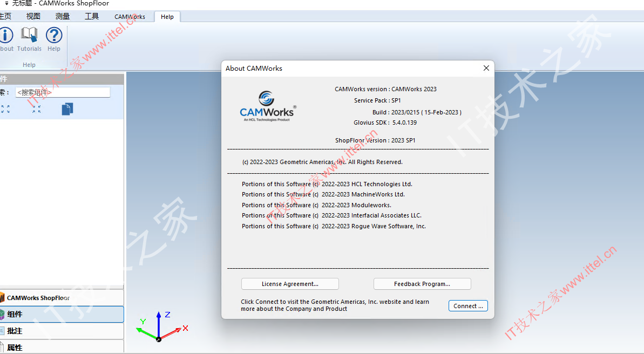Viewport: 644px width, 354px height.
Task: Open the 批注 side panel tab
Action: pyautogui.click(x=62, y=331)
